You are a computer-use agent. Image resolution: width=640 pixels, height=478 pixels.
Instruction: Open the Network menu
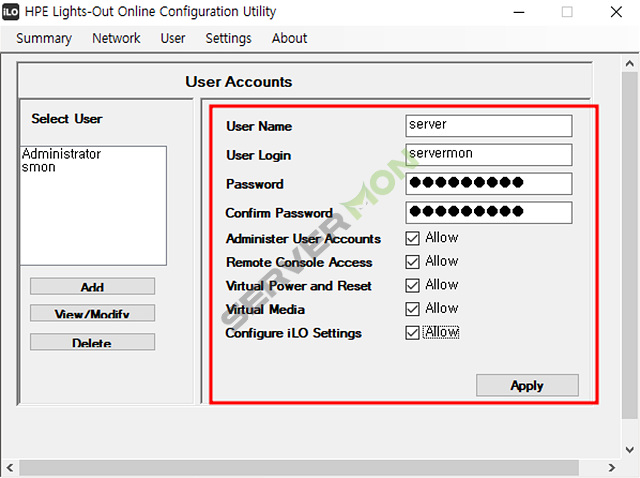click(x=116, y=38)
